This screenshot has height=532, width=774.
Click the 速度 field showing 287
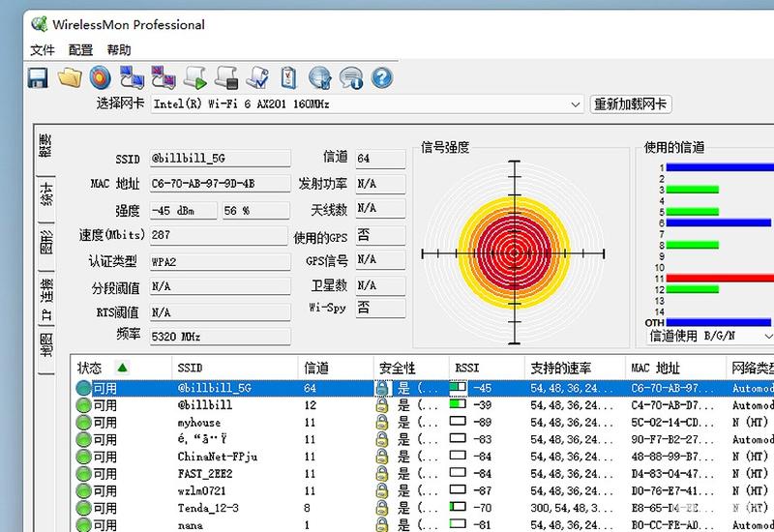tap(219, 235)
